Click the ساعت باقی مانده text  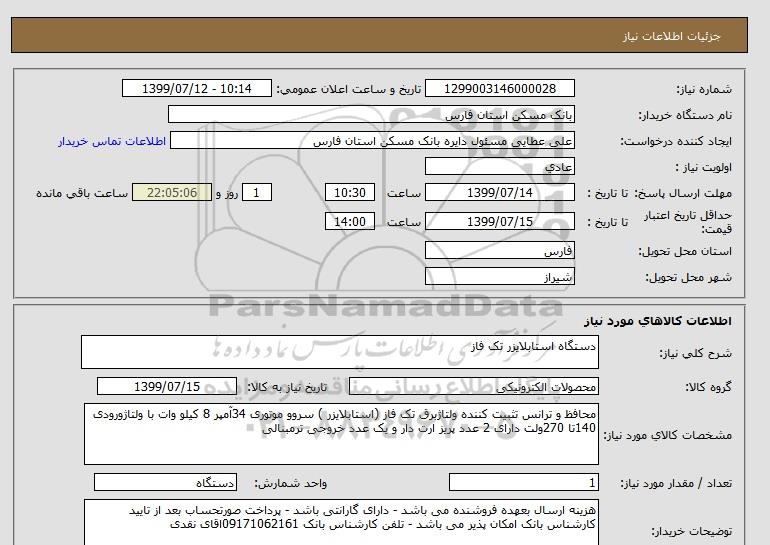click(x=82, y=193)
